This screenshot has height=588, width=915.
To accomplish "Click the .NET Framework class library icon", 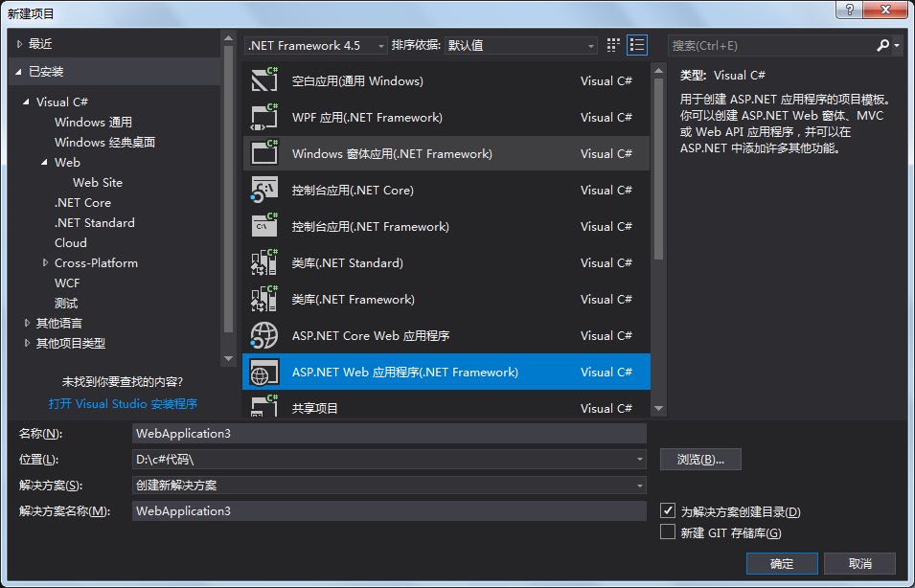I will click(264, 299).
